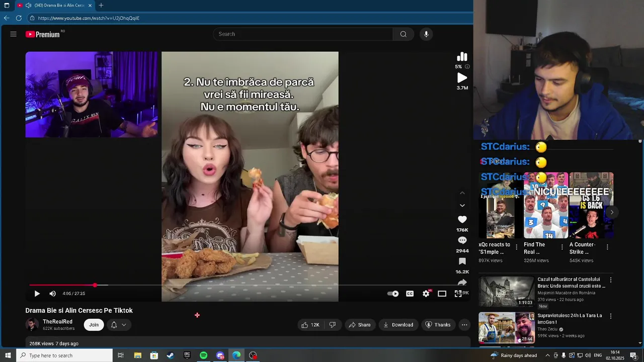Start voice search with microphone icon
Image resolution: width=644 pixels, height=362 pixels.
pos(426,34)
